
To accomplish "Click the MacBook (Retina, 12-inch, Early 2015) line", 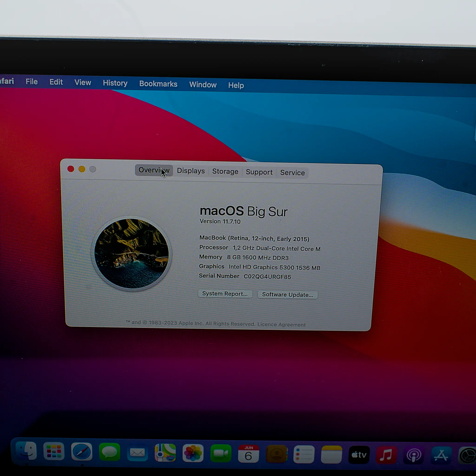I will coord(254,238).
